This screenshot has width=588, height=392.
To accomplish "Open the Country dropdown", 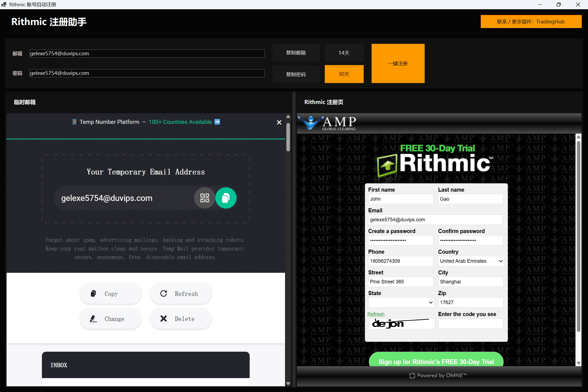I will coord(471,261).
